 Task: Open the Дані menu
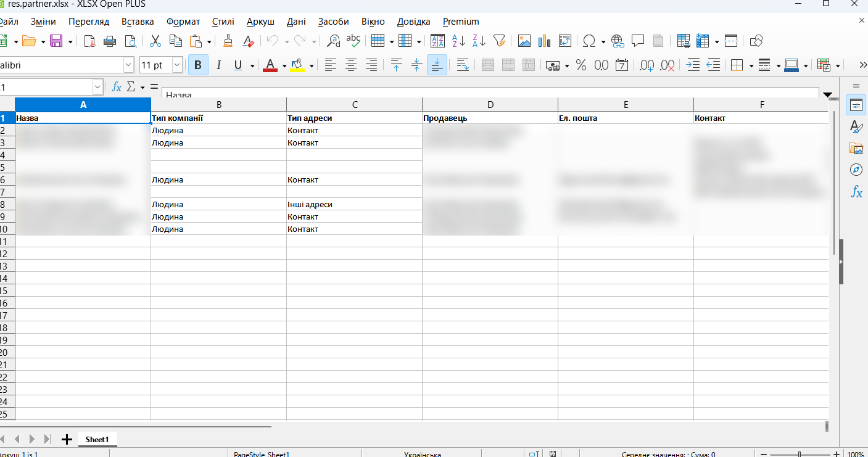[296, 22]
